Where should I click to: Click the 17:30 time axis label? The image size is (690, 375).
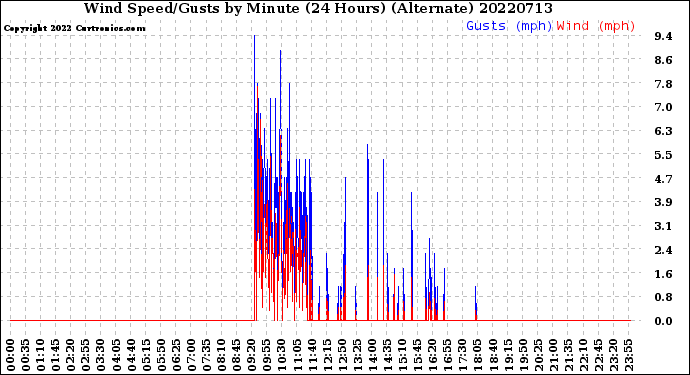click(462, 355)
